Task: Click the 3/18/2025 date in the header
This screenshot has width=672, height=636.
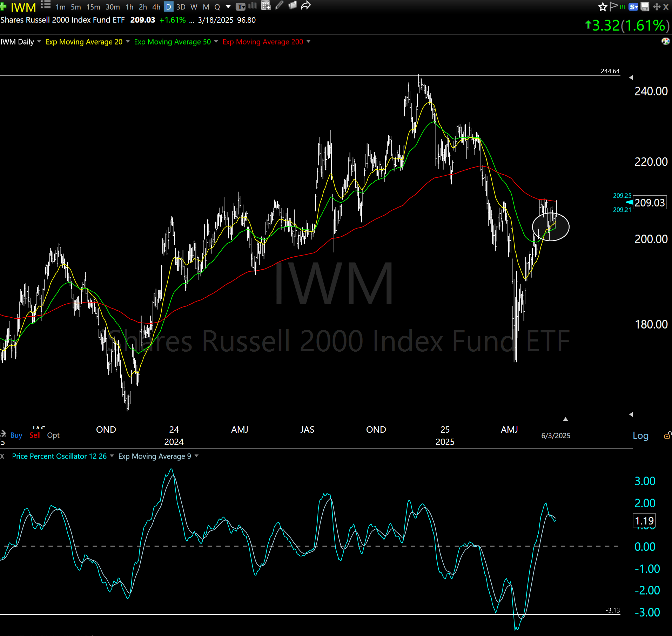Action: 216,20
